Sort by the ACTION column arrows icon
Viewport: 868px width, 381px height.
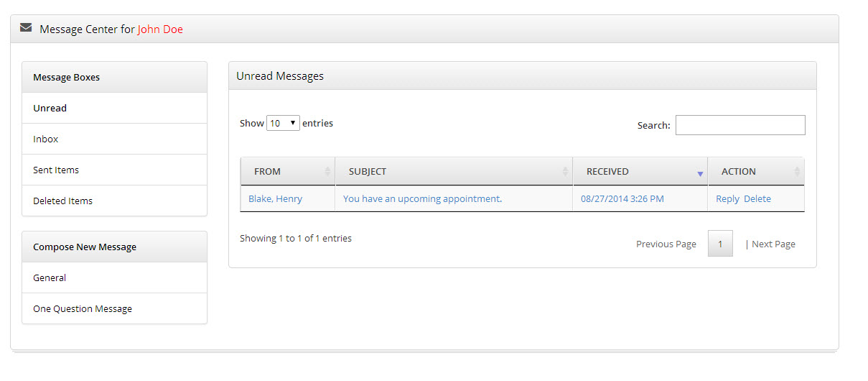(x=797, y=172)
